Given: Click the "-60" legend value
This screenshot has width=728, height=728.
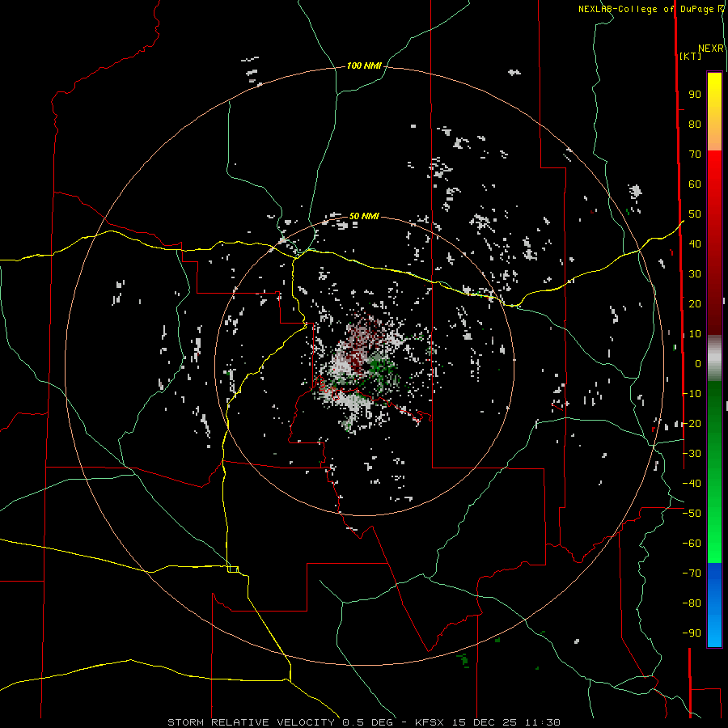Looking at the screenshot, I should 692,544.
